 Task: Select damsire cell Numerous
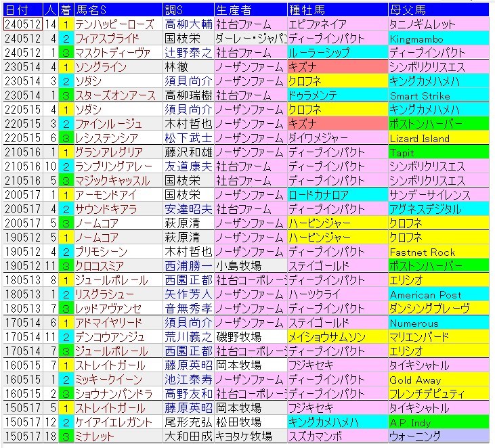pyautogui.click(x=439, y=322)
